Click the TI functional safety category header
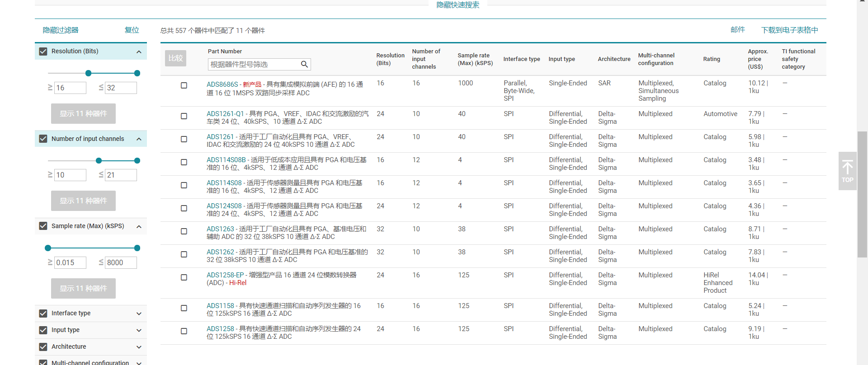Image resolution: width=868 pixels, height=365 pixels. tap(799, 59)
